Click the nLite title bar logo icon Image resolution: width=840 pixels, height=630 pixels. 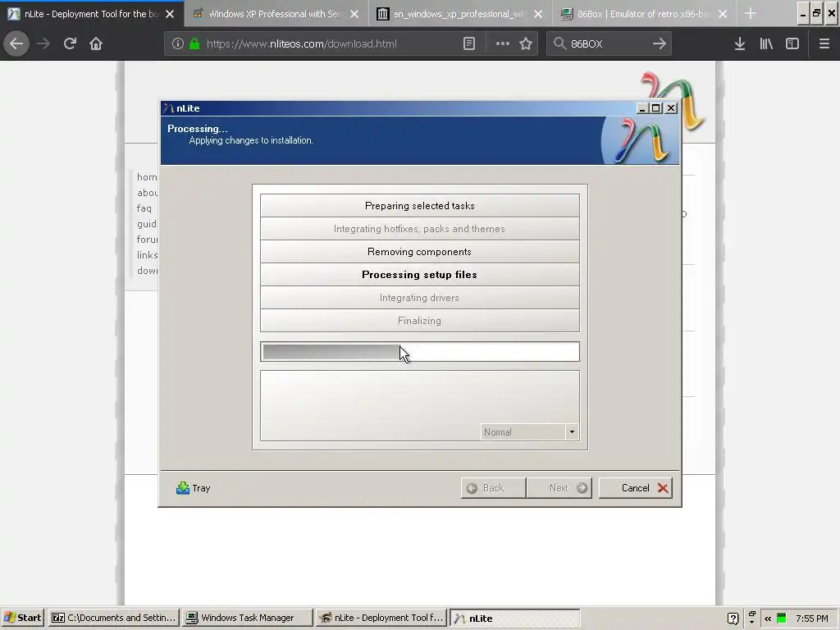pos(169,108)
